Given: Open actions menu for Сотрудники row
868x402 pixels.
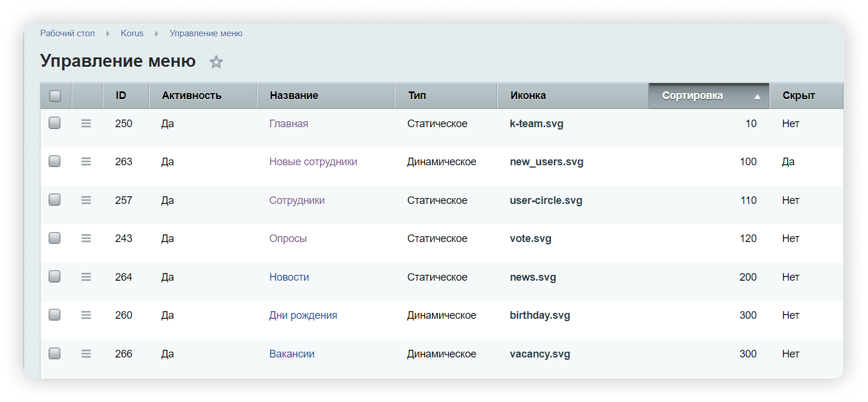Looking at the screenshot, I should pyautogui.click(x=86, y=200).
